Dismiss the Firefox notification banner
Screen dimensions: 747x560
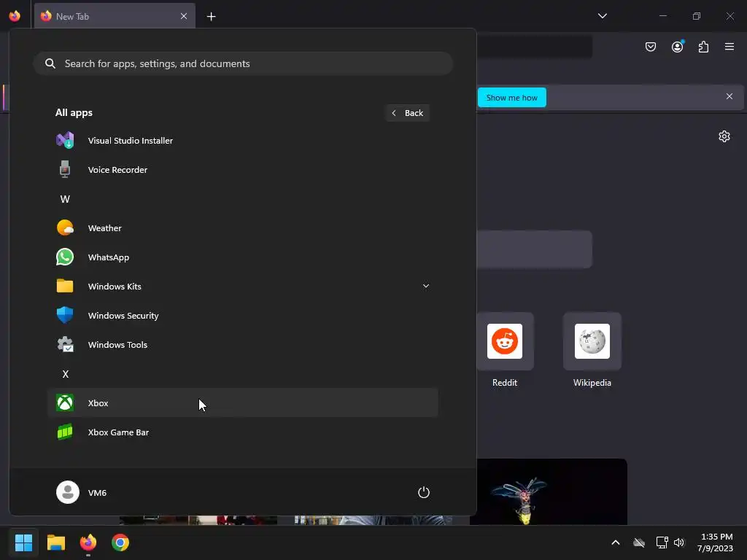(729, 97)
